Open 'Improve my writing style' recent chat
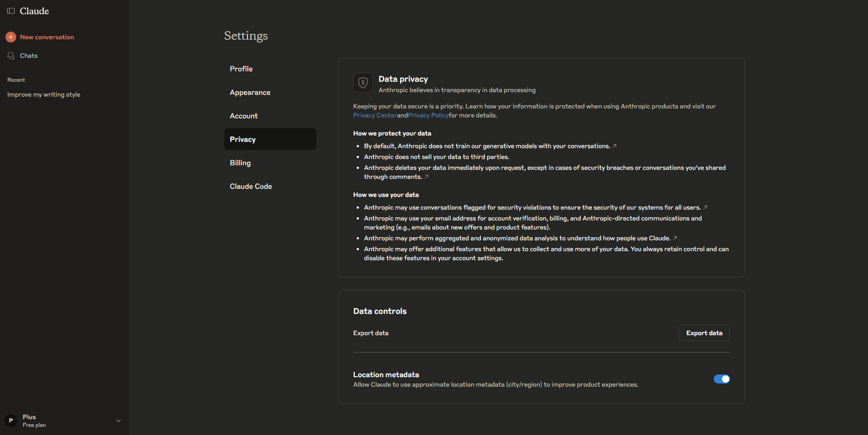This screenshot has width=868, height=435. coord(44,94)
